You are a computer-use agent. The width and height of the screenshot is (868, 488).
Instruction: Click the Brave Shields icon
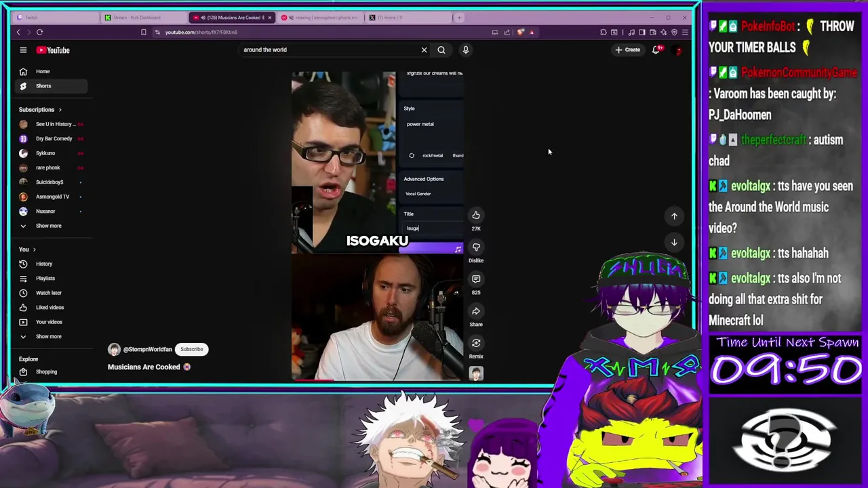pos(521,32)
